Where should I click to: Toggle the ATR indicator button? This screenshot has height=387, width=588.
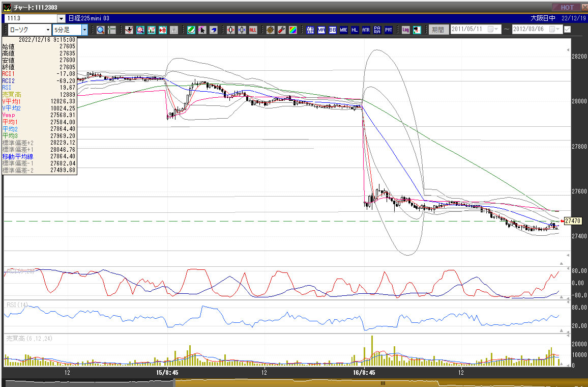pos(366,30)
